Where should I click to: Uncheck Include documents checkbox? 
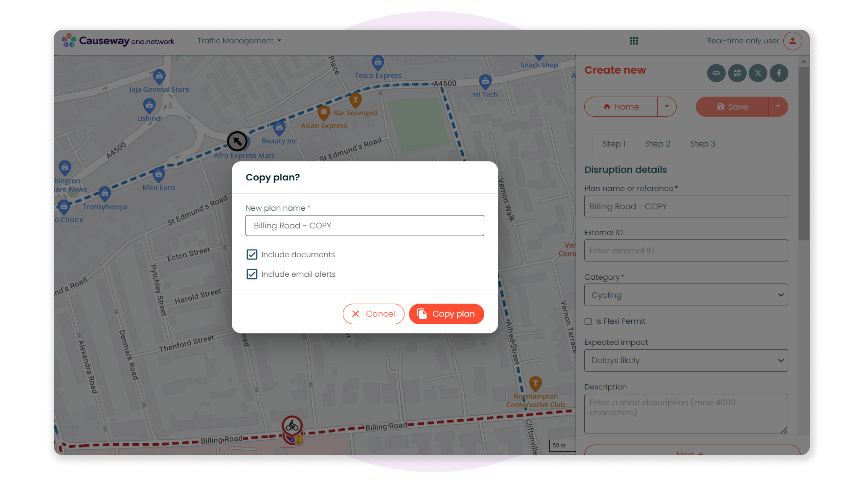point(252,255)
